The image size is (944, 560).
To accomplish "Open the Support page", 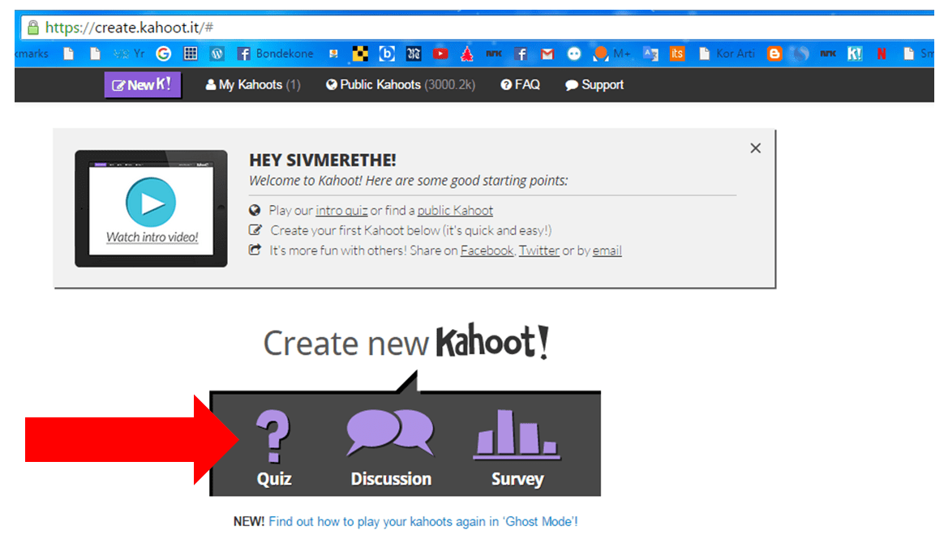I will (594, 85).
